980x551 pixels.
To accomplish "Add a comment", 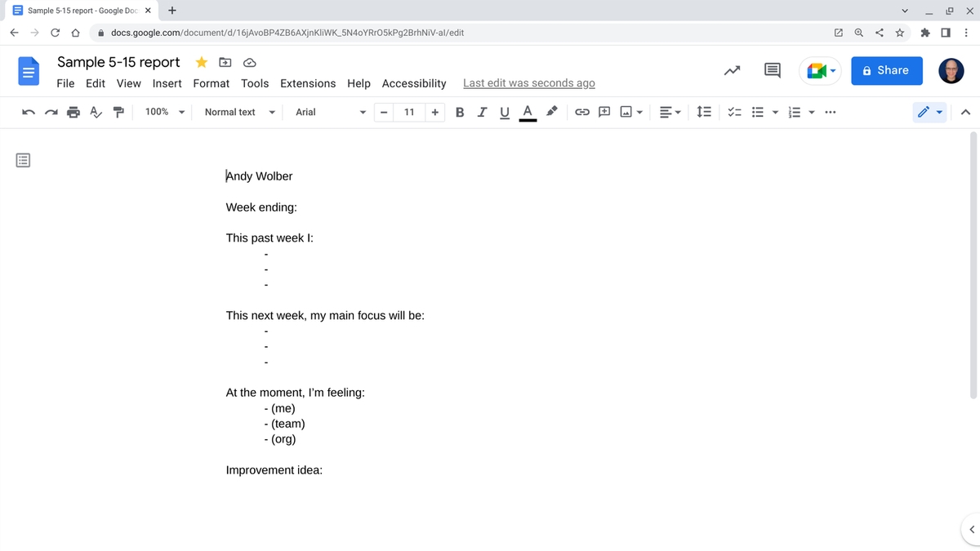I will [604, 112].
